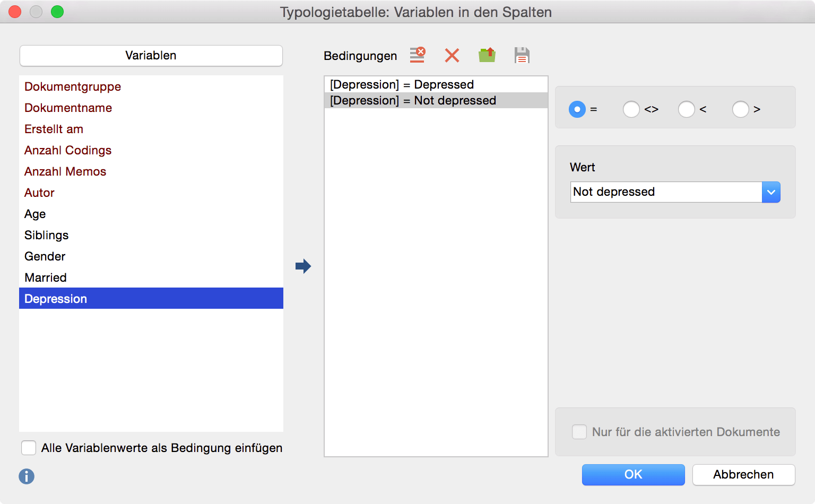Select the Gender variable
The width and height of the screenshot is (815, 504).
point(151,256)
